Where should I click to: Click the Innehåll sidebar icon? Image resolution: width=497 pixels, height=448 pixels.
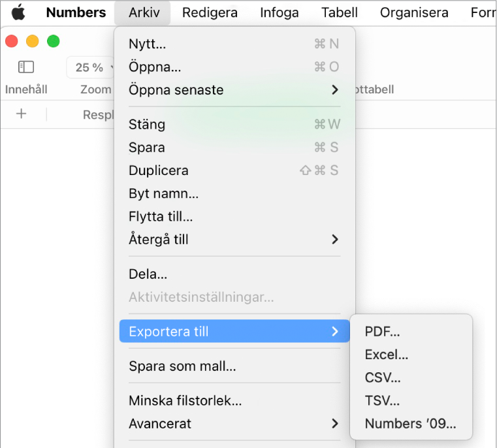pyautogui.click(x=26, y=67)
